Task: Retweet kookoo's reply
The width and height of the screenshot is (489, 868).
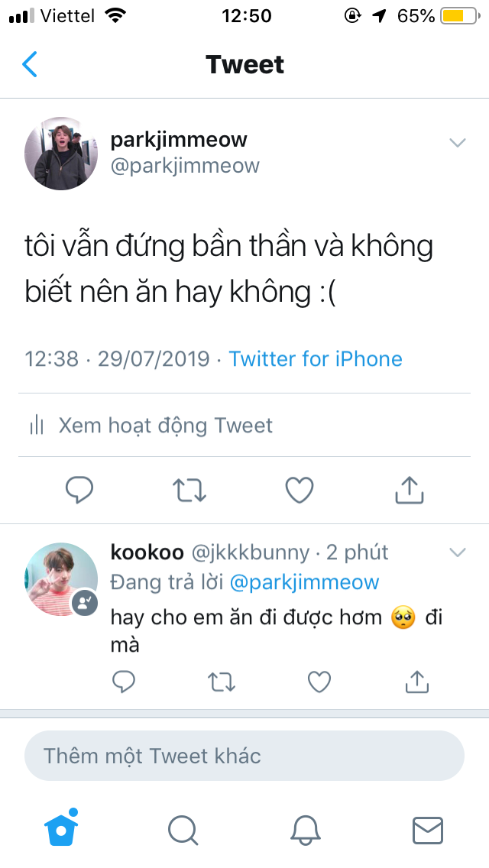Action: tap(222, 682)
